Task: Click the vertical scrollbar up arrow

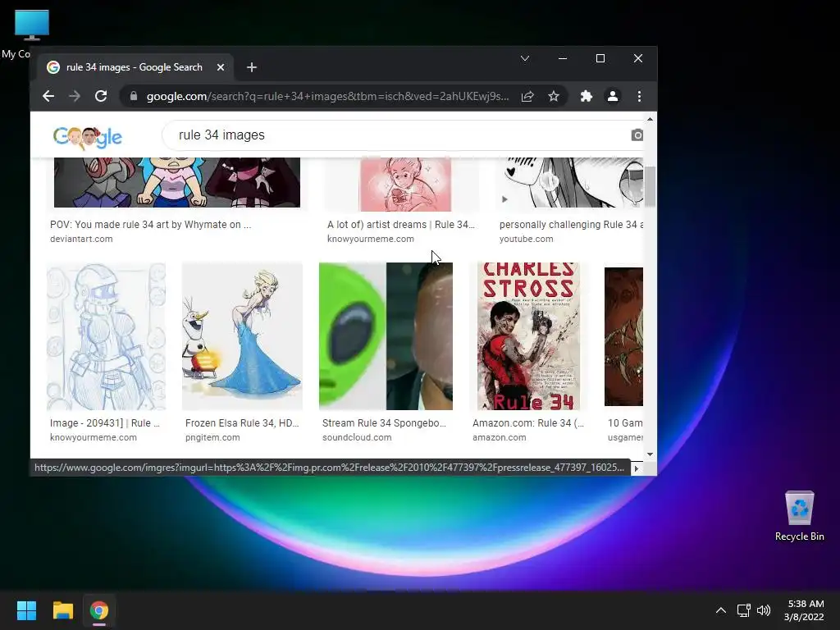Action: (x=650, y=119)
